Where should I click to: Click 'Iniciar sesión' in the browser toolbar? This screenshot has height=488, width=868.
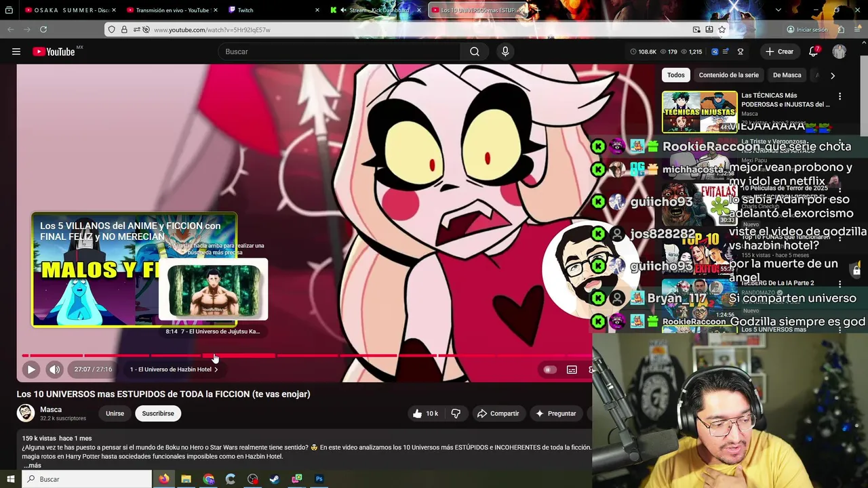tap(807, 30)
